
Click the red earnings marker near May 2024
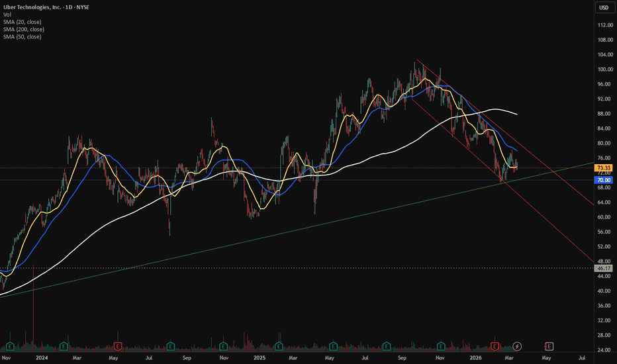(117, 345)
